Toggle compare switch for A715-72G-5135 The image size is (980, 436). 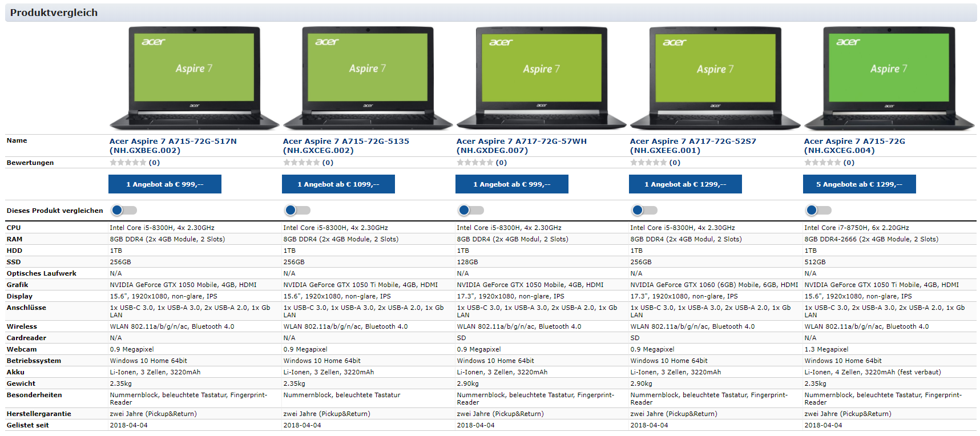click(297, 210)
